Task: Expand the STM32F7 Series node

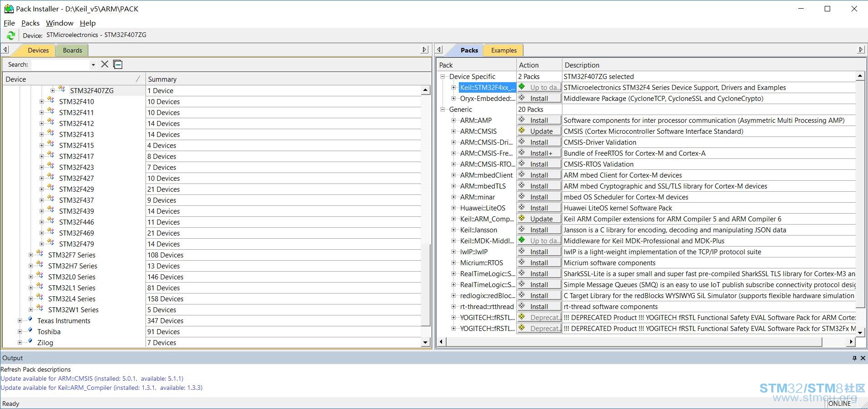Action: [31, 255]
